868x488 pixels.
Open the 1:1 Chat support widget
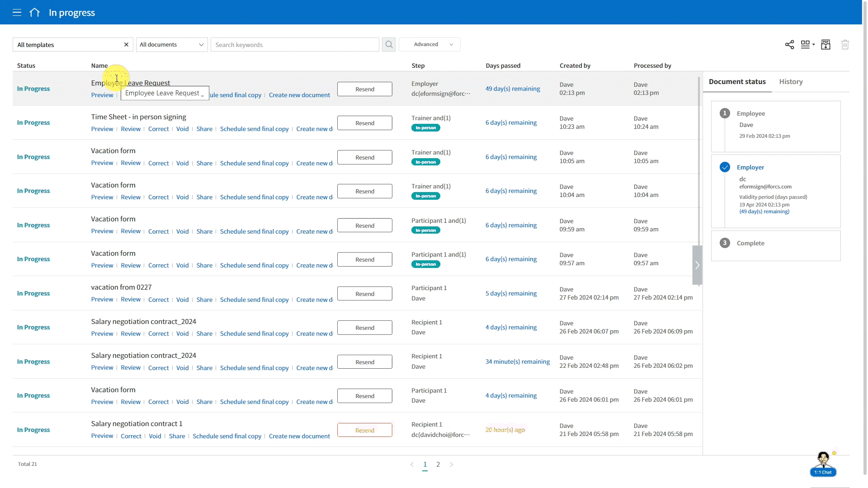[823, 464]
